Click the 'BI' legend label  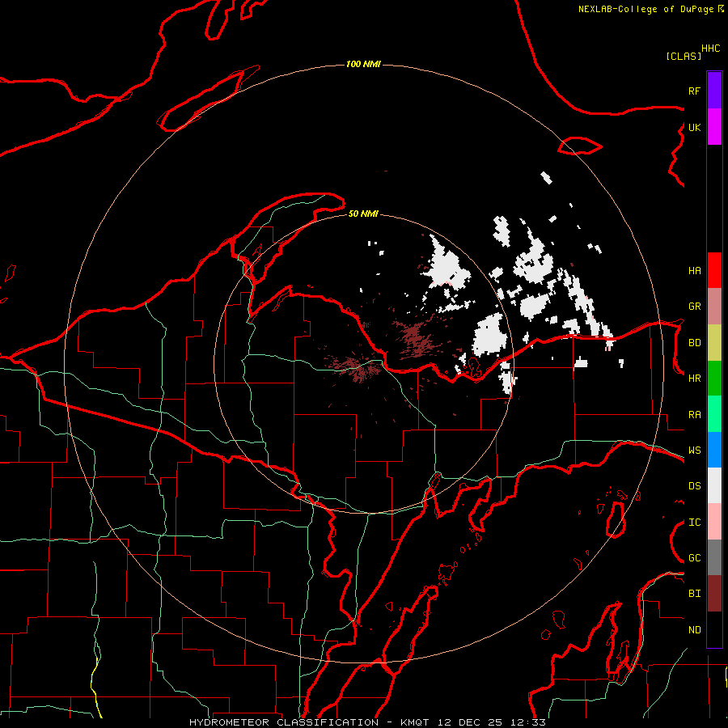[x=694, y=594]
